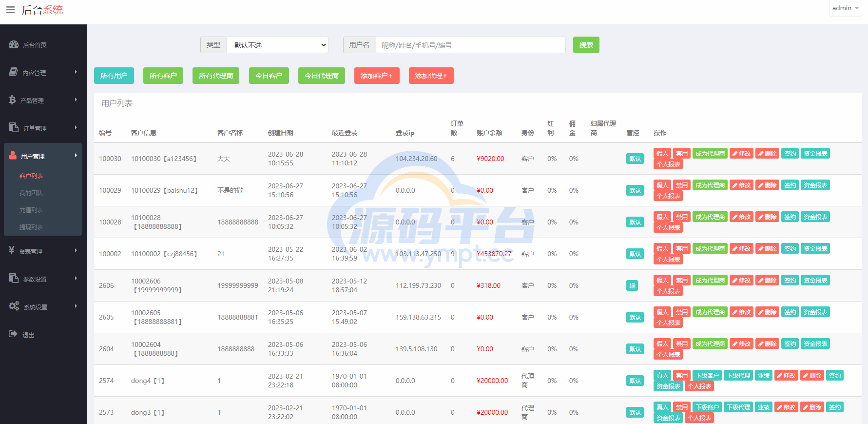Toggle 输 control badge for user 2606
868x424 pixels.
pyautogui.click(x=632, y=285)
